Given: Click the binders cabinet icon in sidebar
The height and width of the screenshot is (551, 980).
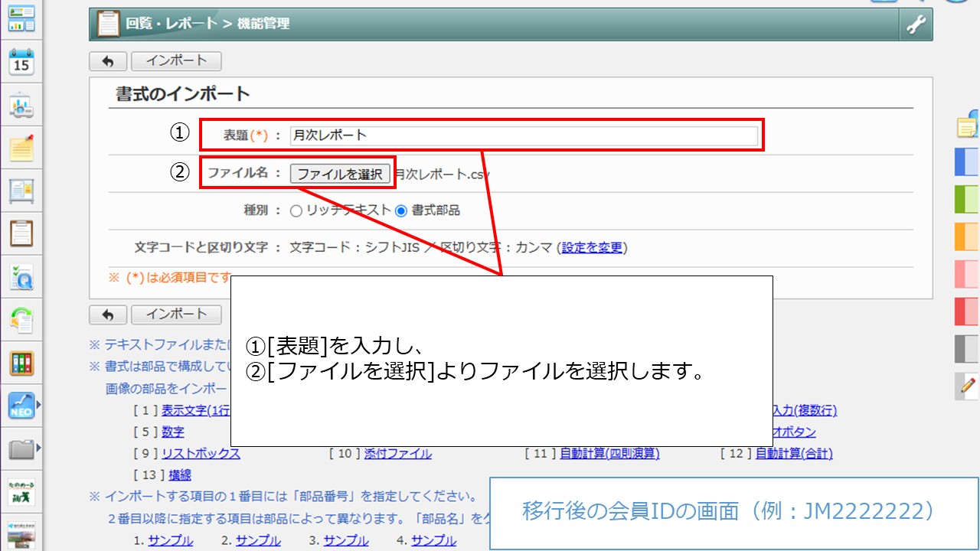Looking at the screenshot, I should tap(21, 363).
